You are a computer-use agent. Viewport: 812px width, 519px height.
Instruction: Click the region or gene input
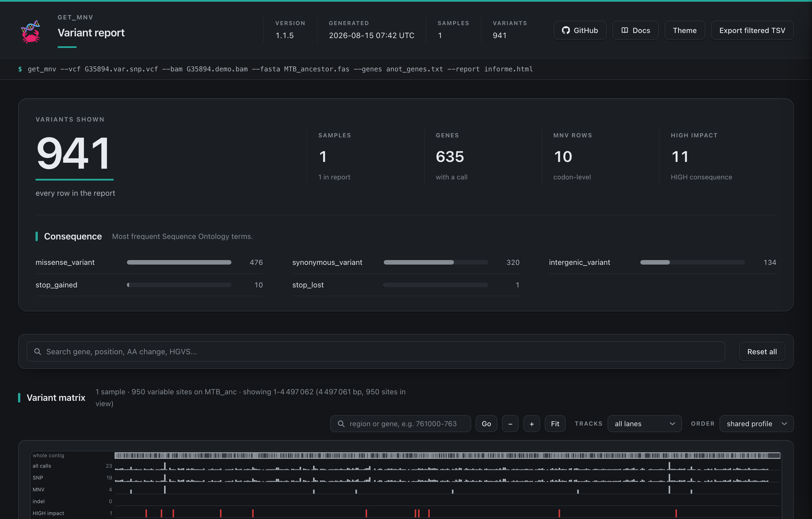click(400, 424)
